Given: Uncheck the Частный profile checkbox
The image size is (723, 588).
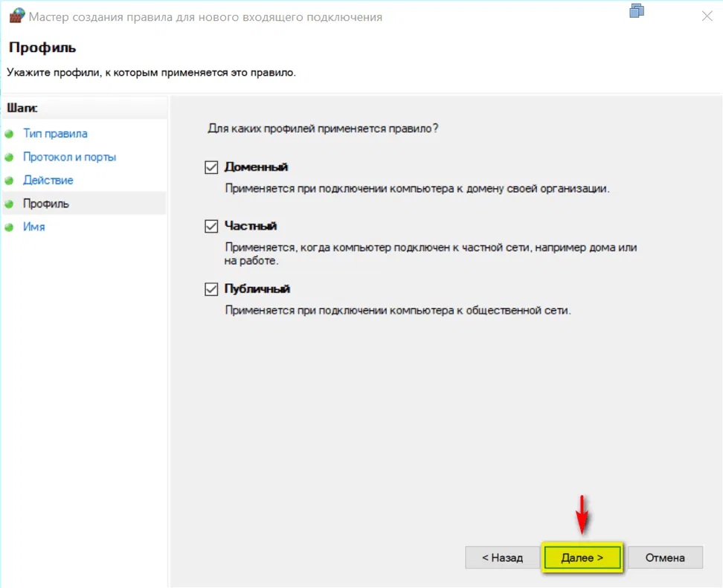Looking at the screenshot, I should pos(211,226).
